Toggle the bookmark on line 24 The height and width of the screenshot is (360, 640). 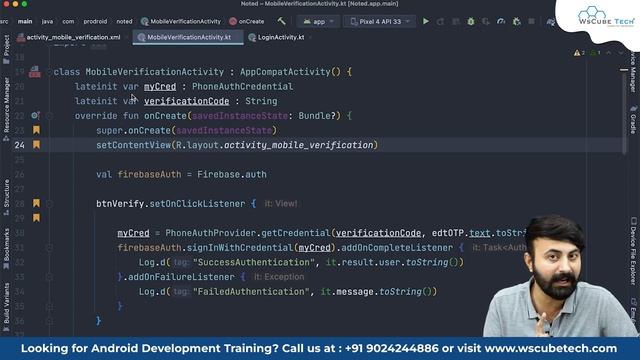[36, 144]
